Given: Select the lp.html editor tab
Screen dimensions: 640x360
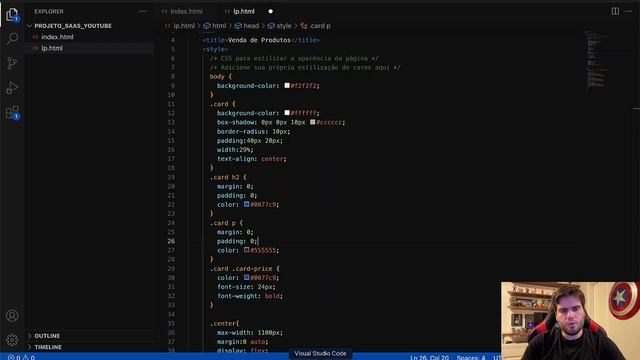Looking at the screenshot, I should (244, 11).
